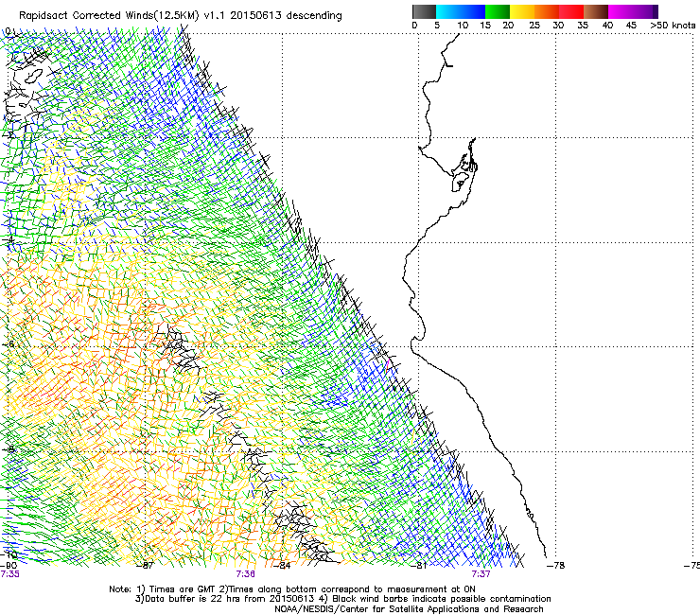Click the cyan 5-10 knots legend swatch
The image size is (700, 615).
tap(448, 11)
